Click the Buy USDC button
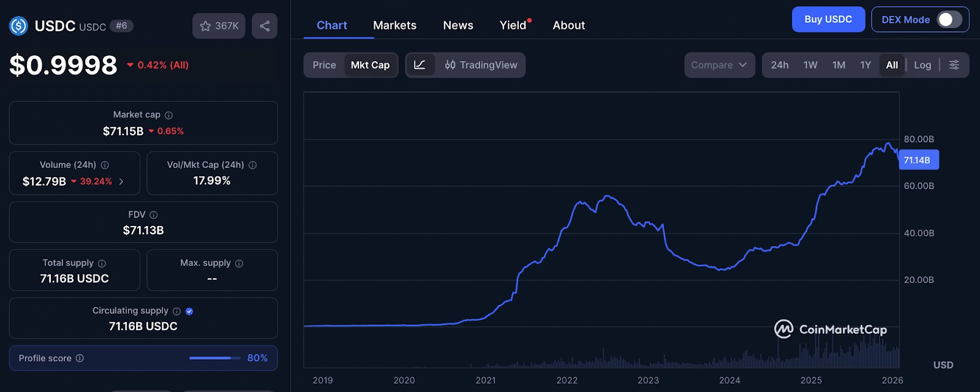This screenshot has height=392, width=980. pos(828,20)
